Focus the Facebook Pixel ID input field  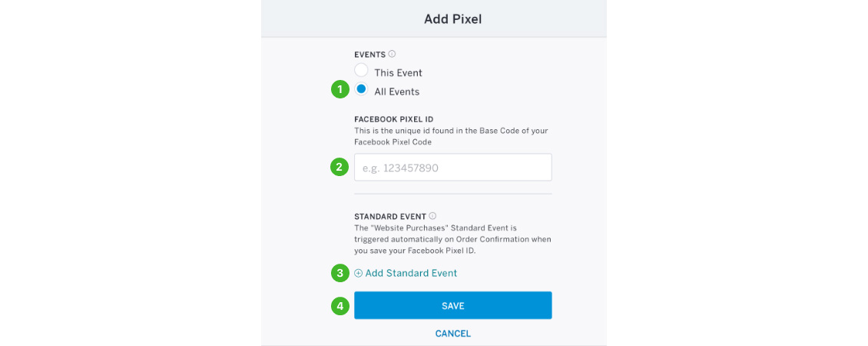click(453, 167)
